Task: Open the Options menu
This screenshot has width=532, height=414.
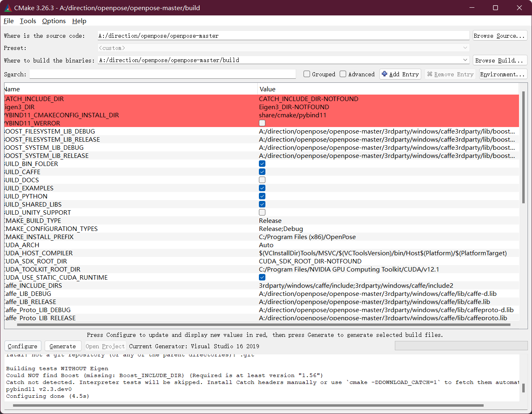Action: (54, 21)
